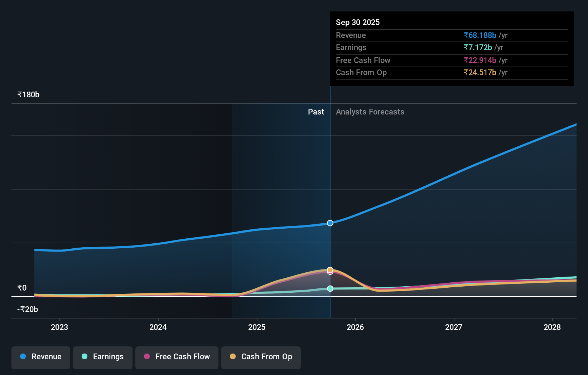Toggle the Earnings series in the legend
Viewport: 588px width, 375px height.
[102, 357]
